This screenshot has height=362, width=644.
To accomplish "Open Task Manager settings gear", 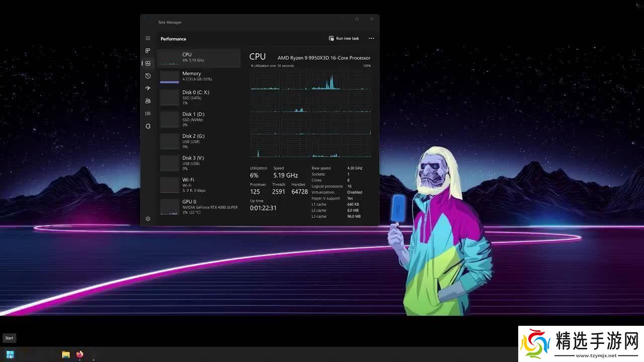I will coord(148,219).
